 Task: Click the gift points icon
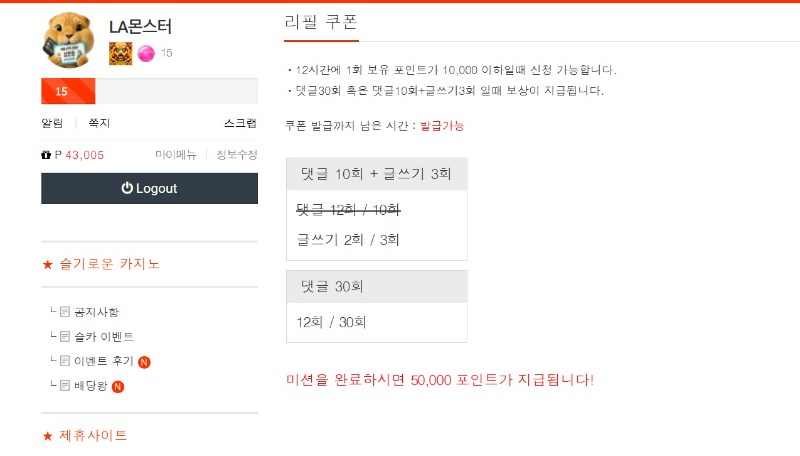point(46,155)
